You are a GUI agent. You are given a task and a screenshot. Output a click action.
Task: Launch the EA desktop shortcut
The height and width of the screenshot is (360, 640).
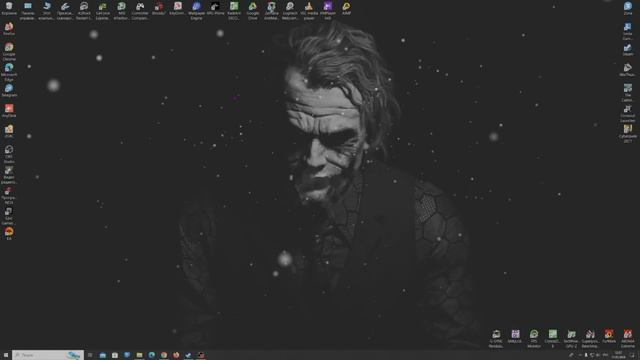(x=9, y=234)
